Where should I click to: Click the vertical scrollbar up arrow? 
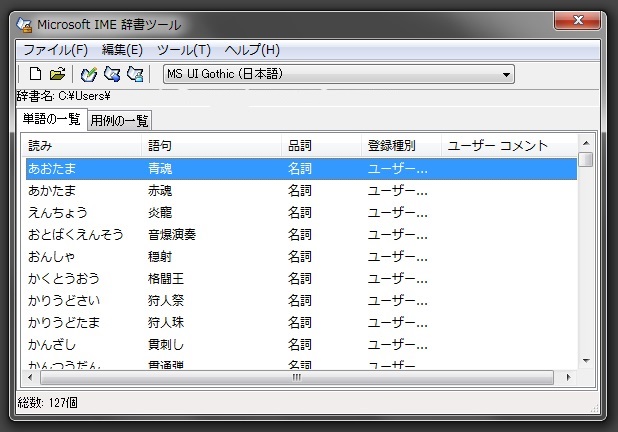point(586,143)
